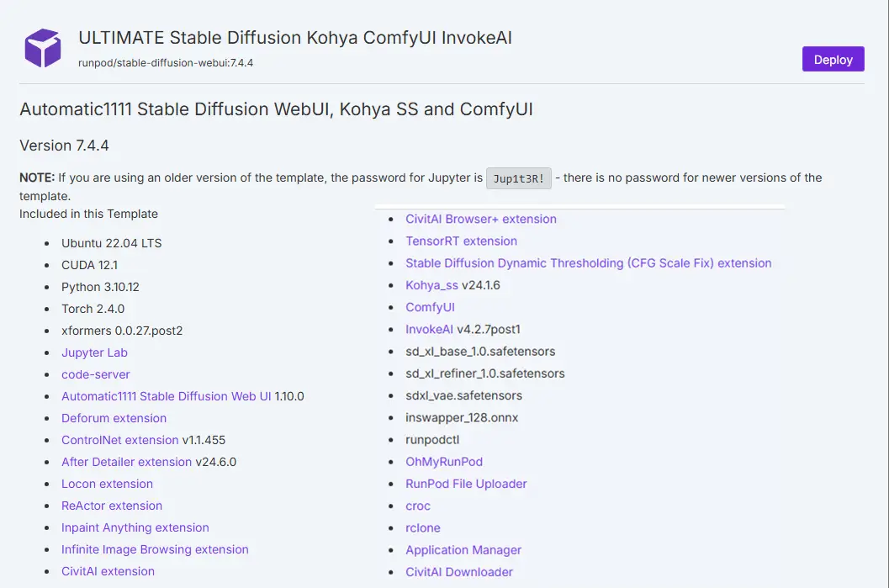
Task: Click the 1.10.0 Web UI version text
Action: coord(289,396)
